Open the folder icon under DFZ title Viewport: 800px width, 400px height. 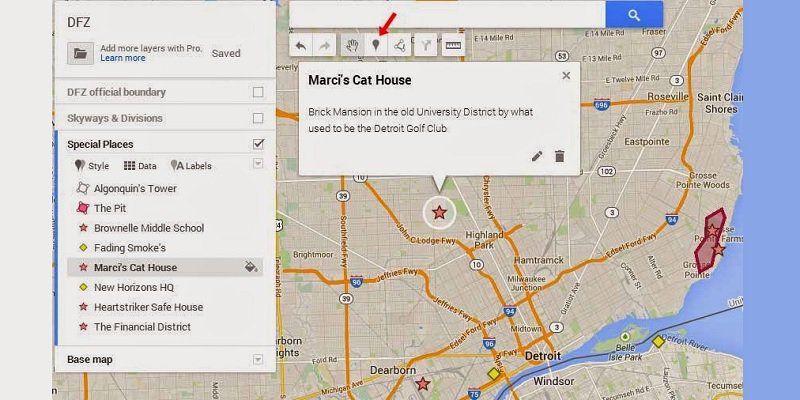pyautogui.click(x=80, y=53)
